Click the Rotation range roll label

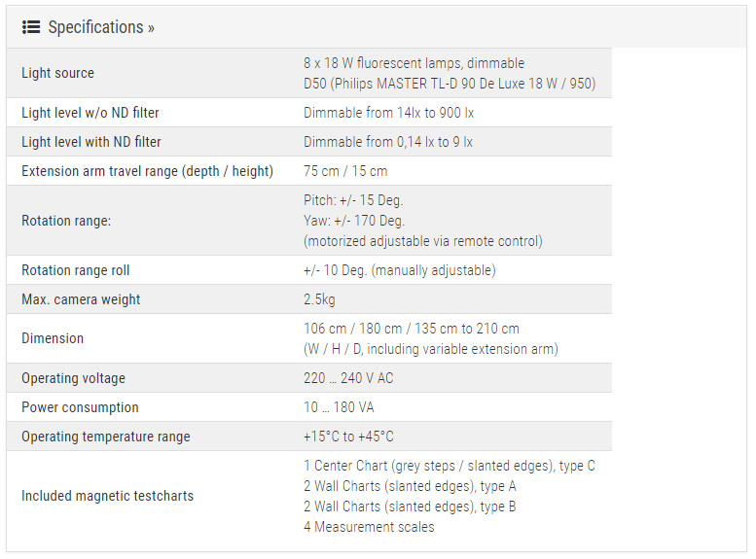[75, 270]
